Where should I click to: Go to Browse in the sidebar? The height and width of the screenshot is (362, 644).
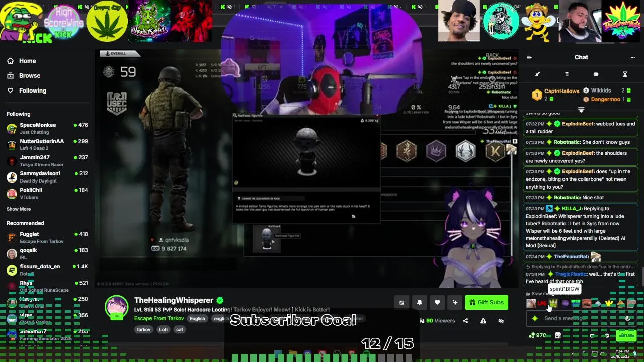click(x=30, y=75)
